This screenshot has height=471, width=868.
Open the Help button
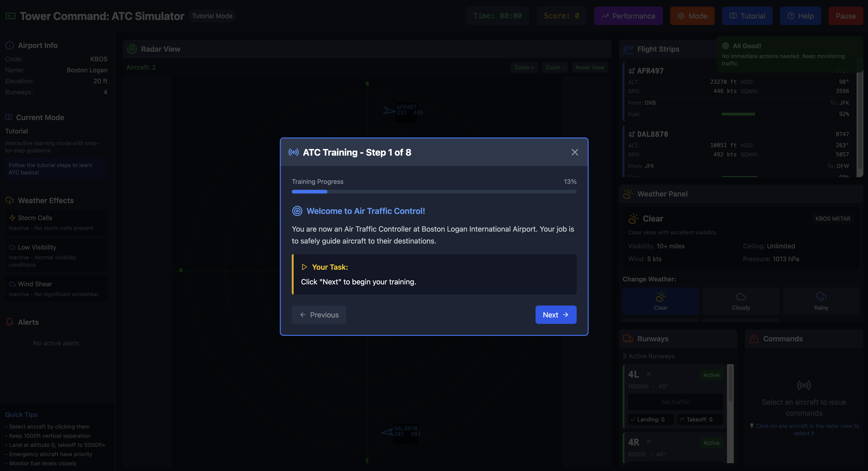[800, 16]
